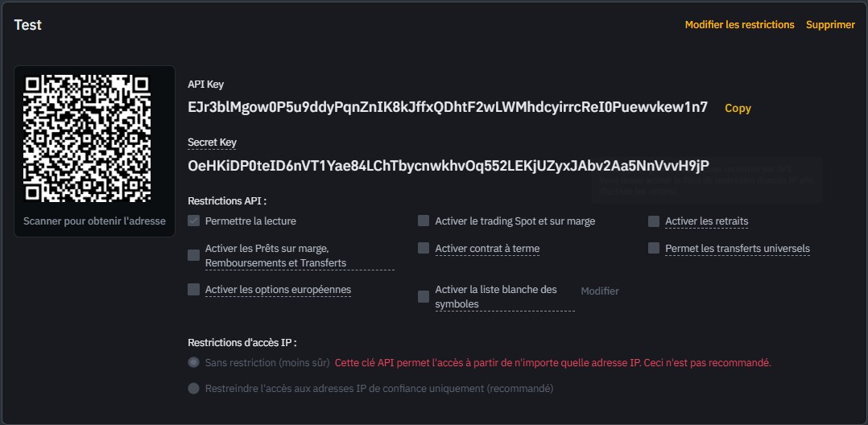Click the API Key string text
The width and height of the screenshot is (868, 425).
click(447, 107)
